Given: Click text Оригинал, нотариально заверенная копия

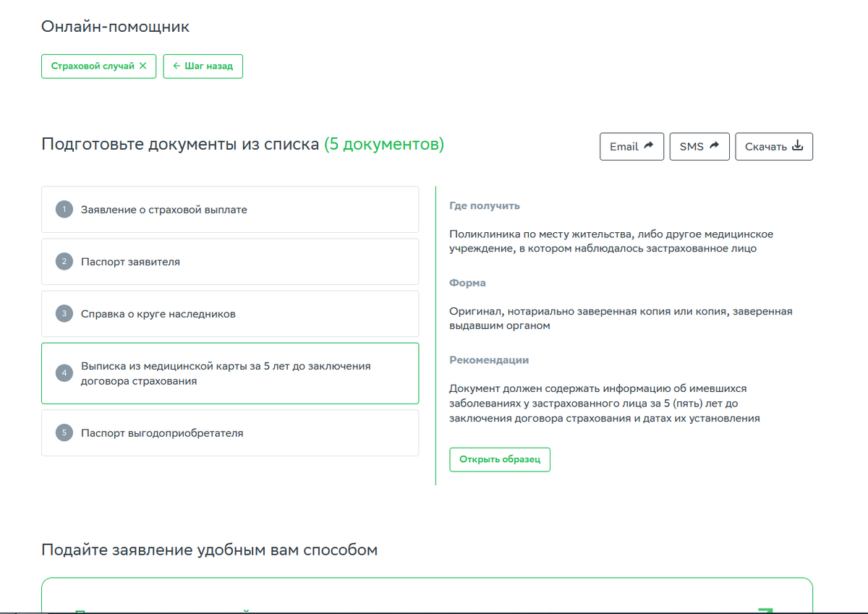Looking at the screenshot, I should coord(621,318).
